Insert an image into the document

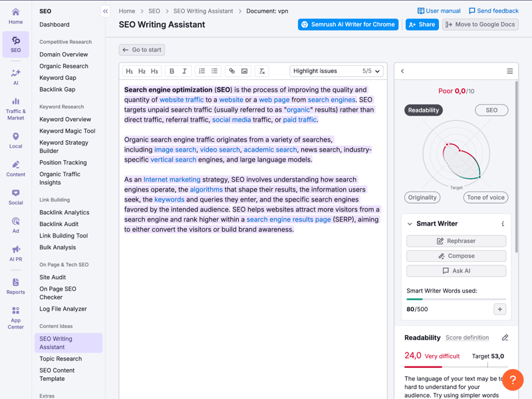(x=245, y=71)
